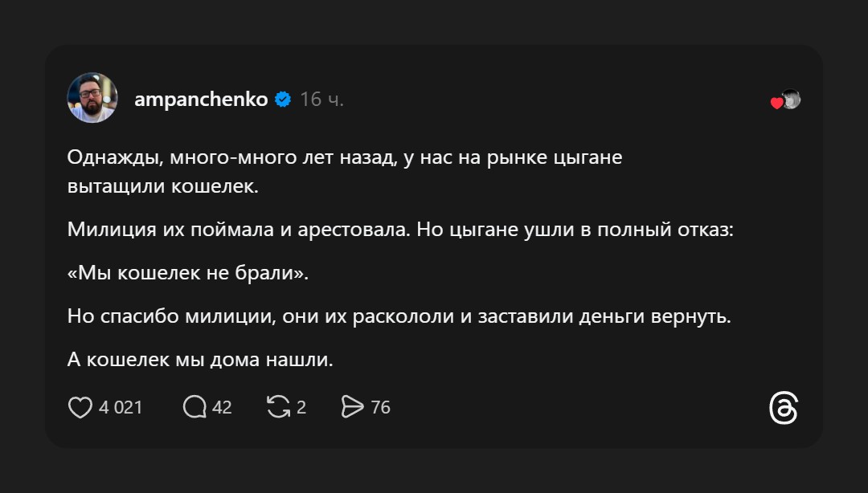The height and width of the screenshot is (493, 868).
Task: Like the post with the heart icon
Action: point(80,408)
